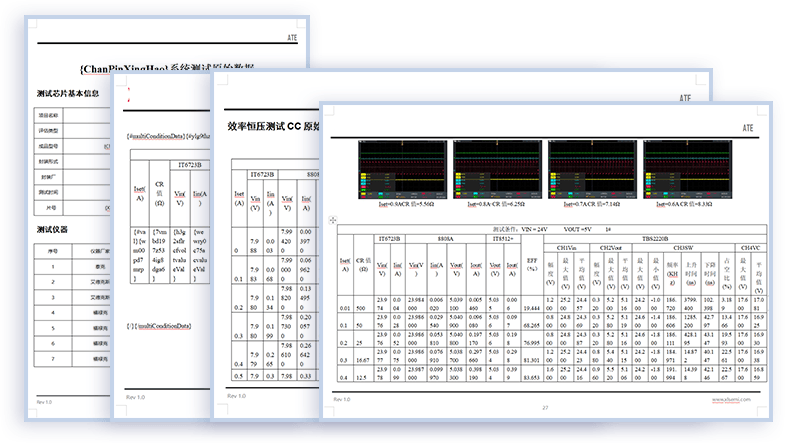The image size is (785, 443).
Task: Click heading '测试芯片基本信息' on first page
Action: click(68, 94)
